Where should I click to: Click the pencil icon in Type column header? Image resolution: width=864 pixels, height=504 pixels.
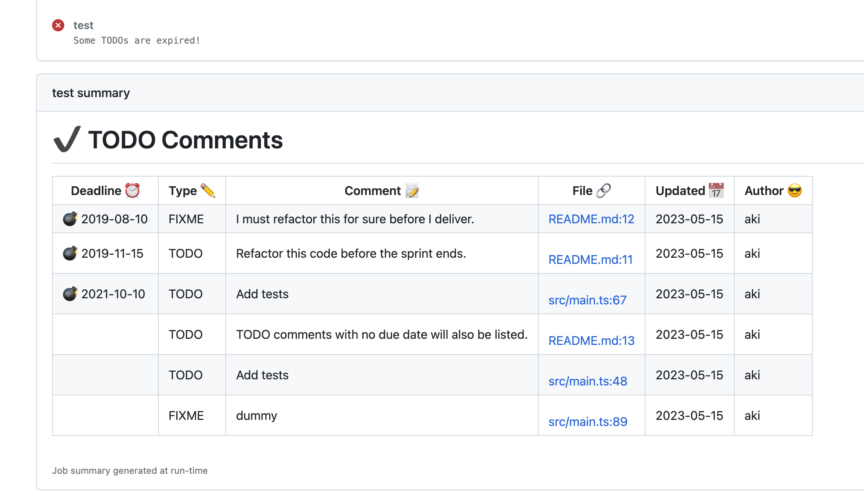[x=208, y=190]
